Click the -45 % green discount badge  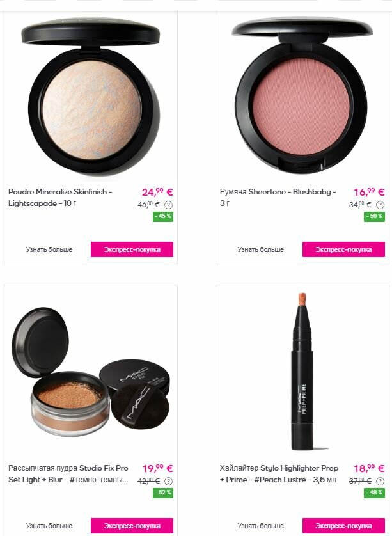click(163, 216)
